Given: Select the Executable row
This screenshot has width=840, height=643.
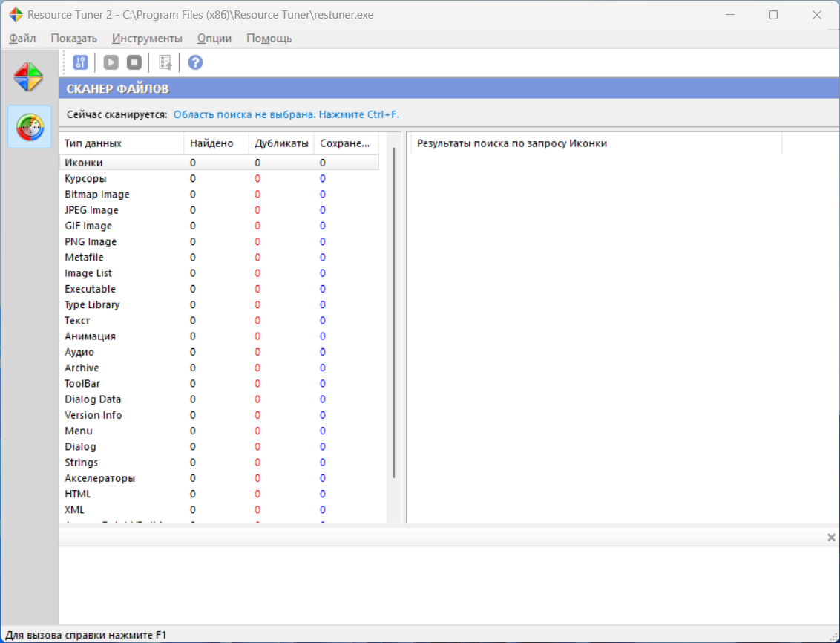Looking at the screenshot, I should pyautogui.click(x=219, y=289).
